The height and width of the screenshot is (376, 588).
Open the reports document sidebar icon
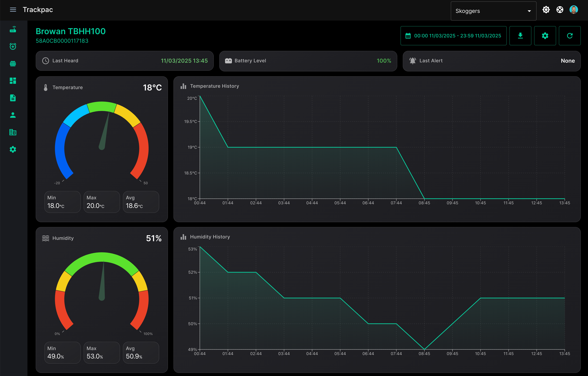click(x=13, y=98)
